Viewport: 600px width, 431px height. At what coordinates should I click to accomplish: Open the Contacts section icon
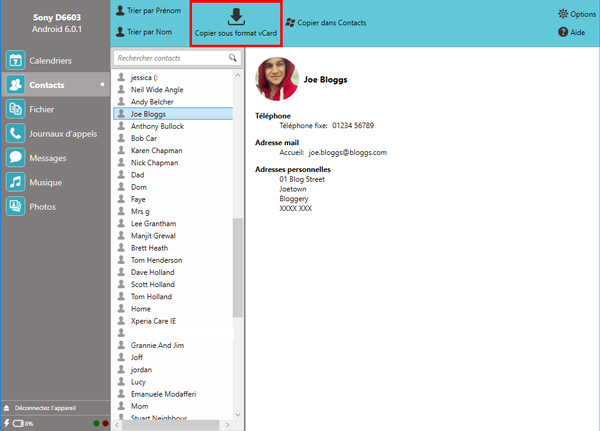pos(16,85)
